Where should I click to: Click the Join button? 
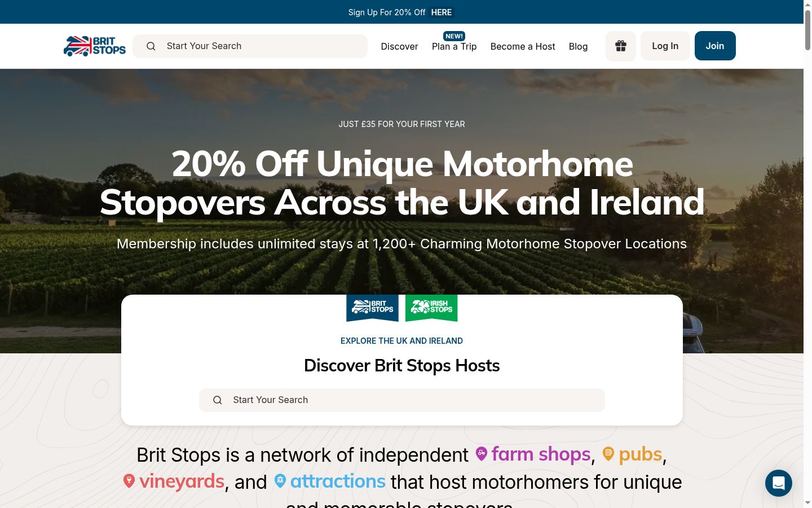tap(715, 46)
